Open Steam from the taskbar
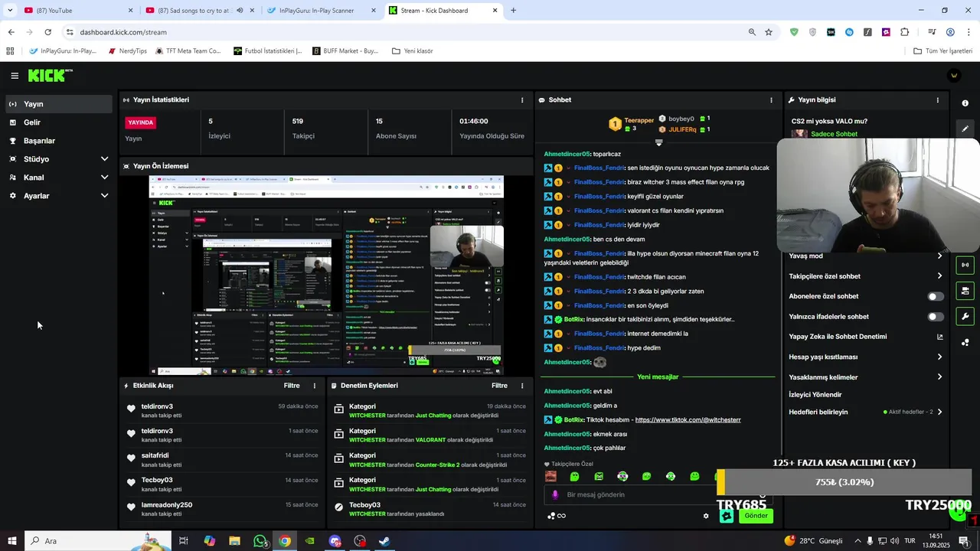 [x=384, y=541]
